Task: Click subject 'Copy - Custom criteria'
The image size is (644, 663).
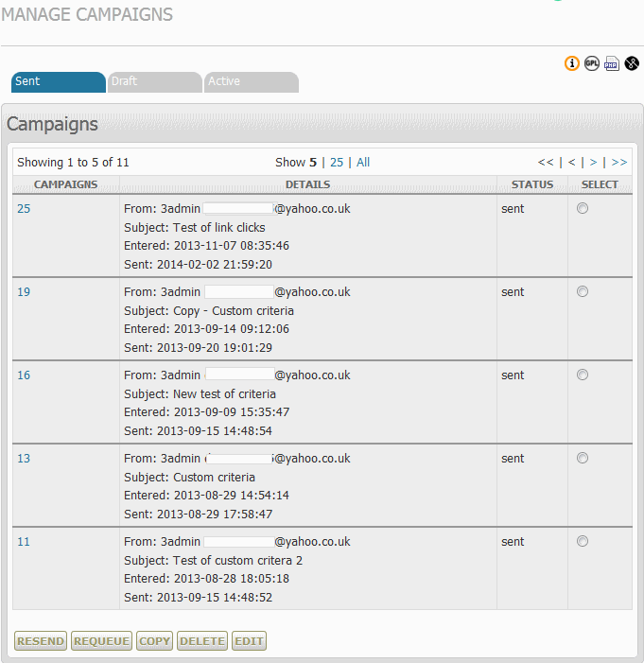Action: coord(234,311)
